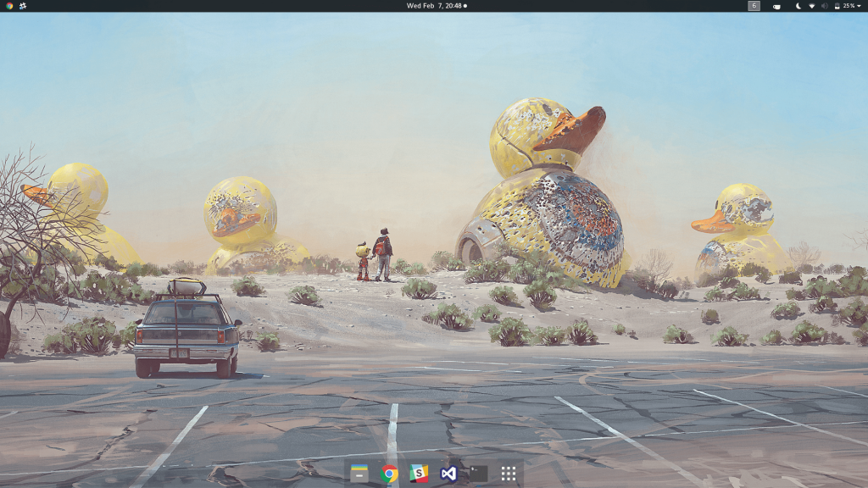
Task: Click the Wi-Fi status icon
Action: click(x=811, y=6)
